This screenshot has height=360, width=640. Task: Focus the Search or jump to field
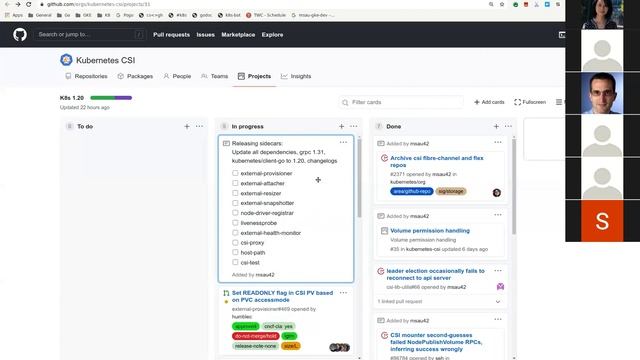90,35
